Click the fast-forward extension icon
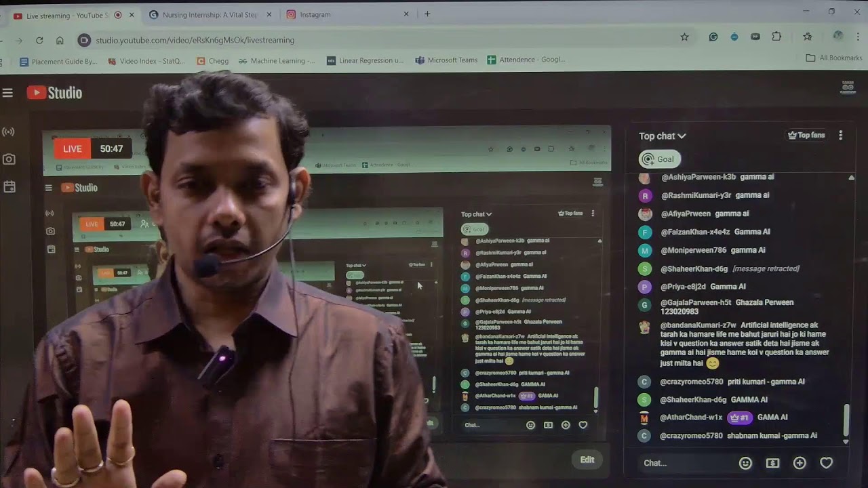Viewport: 868px width, 488px height. tap(755, 37)
